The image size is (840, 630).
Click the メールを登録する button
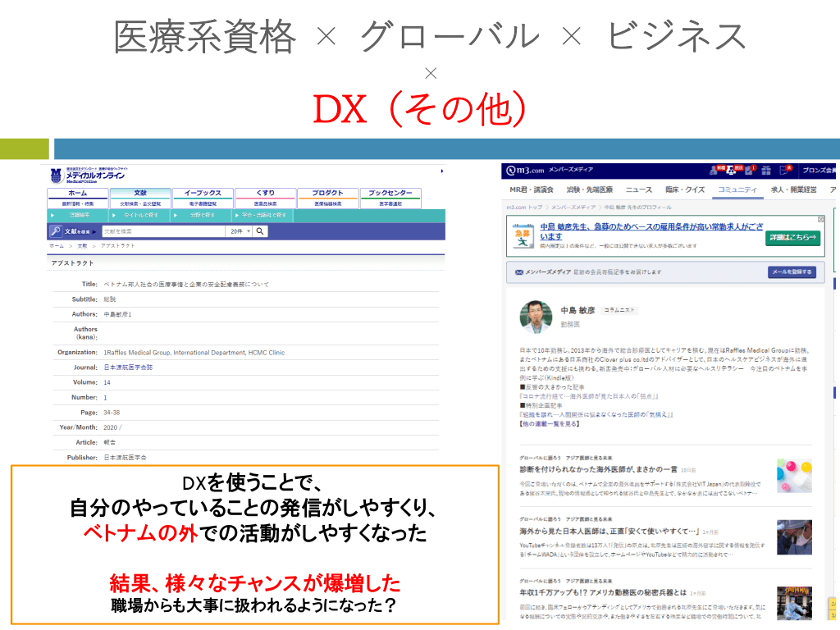791,272
